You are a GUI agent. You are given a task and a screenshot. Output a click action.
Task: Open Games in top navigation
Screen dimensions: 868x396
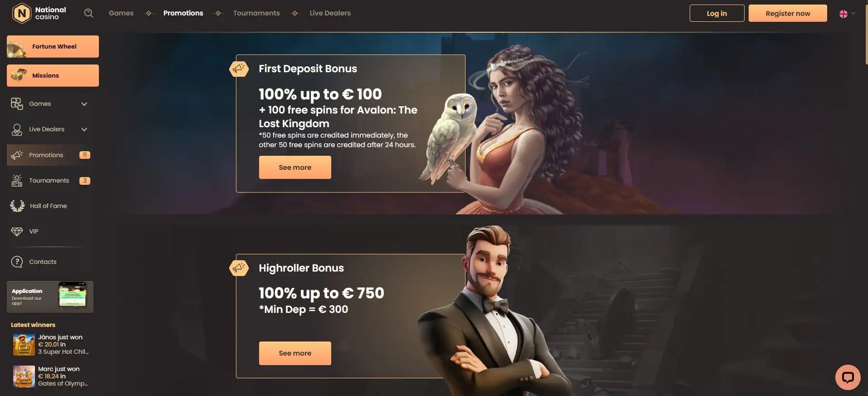pyautogui.click(x=121, y=13)
